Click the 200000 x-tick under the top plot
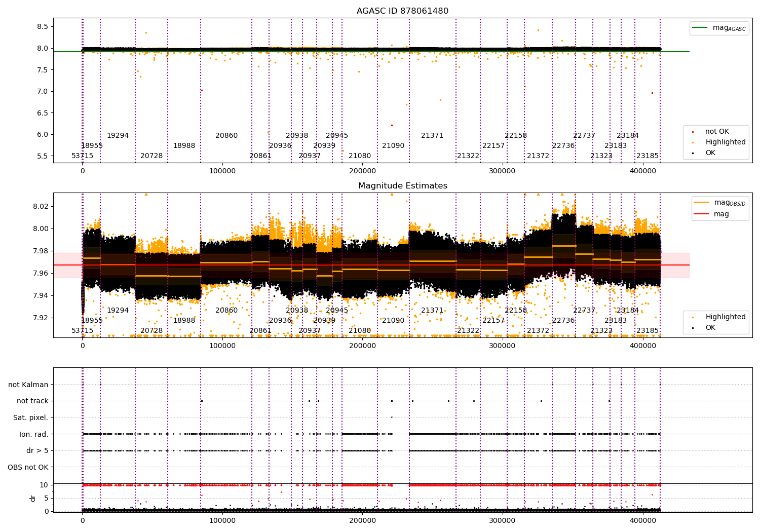Viewport: 760px width, 532px height. point(362,171)
